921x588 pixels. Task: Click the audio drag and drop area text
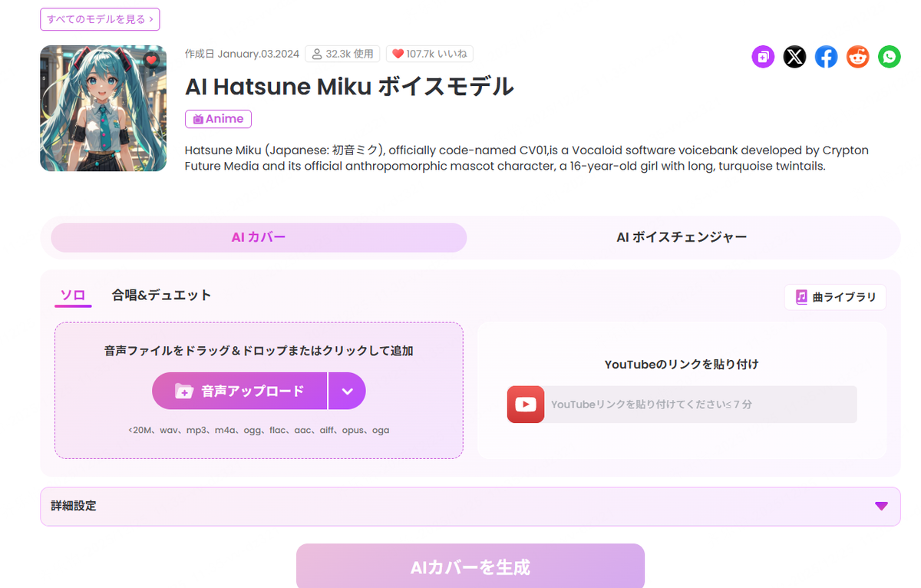click(x=259, y=351)
